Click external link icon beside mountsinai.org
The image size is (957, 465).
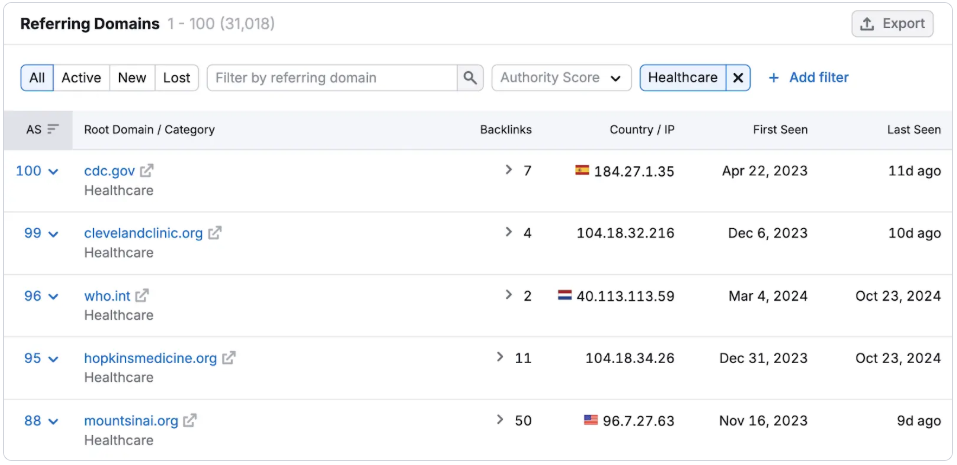point(190,420)
